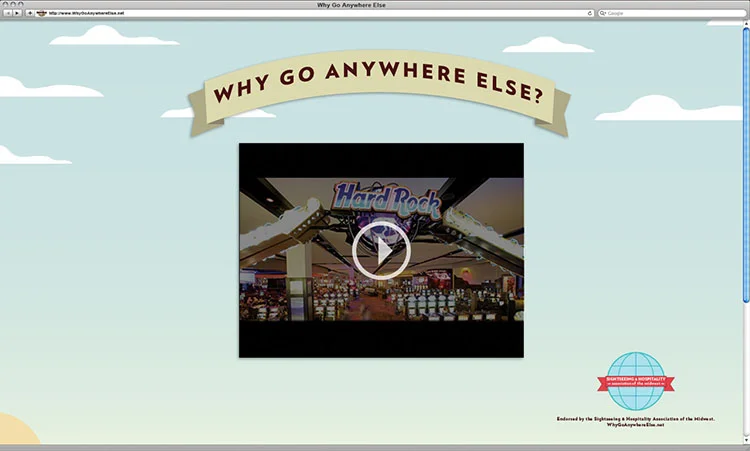Zoom the browser window with green button
Viewport: 750px width, 451px height.
(x=21, y=4)
